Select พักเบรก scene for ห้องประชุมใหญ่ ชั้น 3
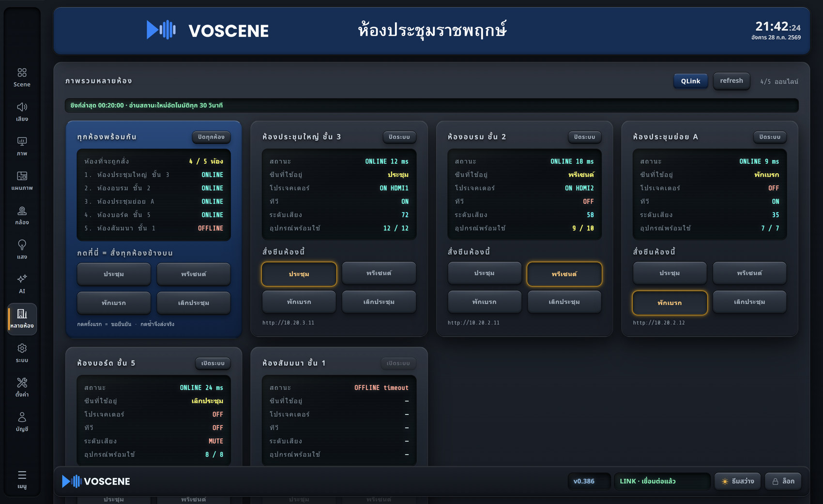 click(x=299, y=302)
